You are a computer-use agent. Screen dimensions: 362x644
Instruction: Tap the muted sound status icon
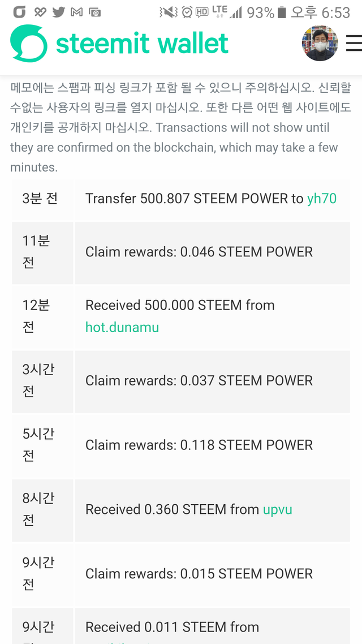169,12
